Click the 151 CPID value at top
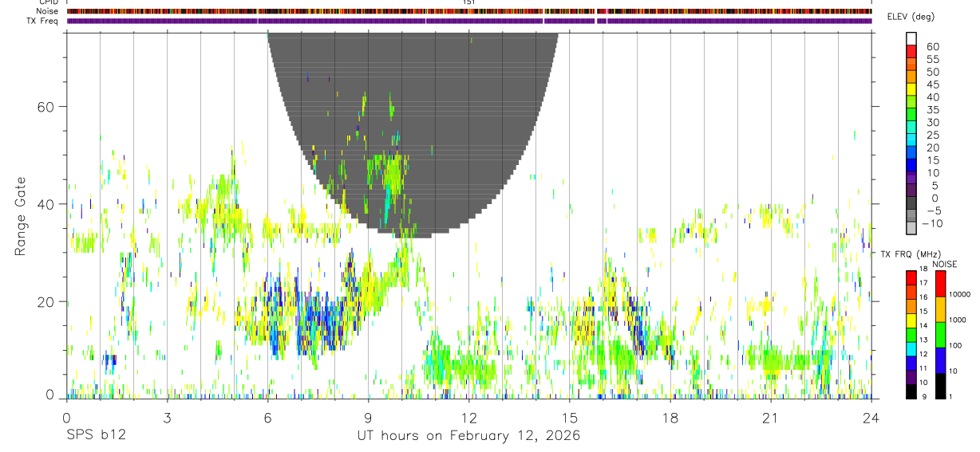The height and width of the screenshot is (452, 980). (x=469, y=2)
